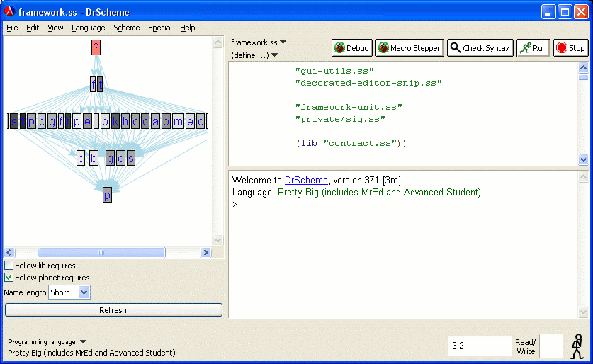The width and height of the screenshot is (593, 364).
Task: Select the f node just below ? node
Action: [93, 84]
